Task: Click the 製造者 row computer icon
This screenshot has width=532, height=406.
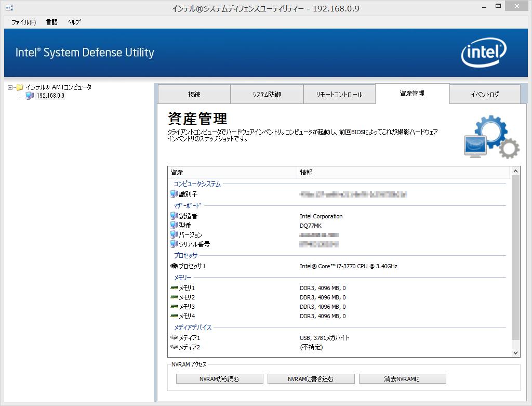Action: tap(174, 216)
